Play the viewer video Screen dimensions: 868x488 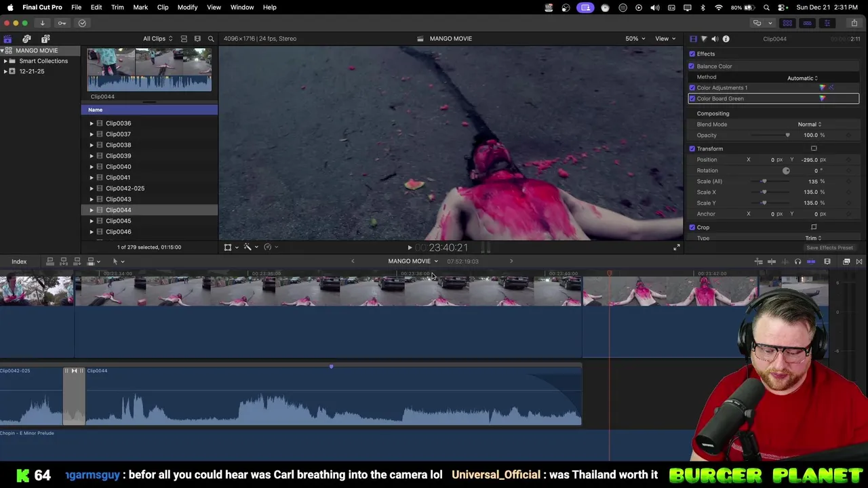coord(410,248)
